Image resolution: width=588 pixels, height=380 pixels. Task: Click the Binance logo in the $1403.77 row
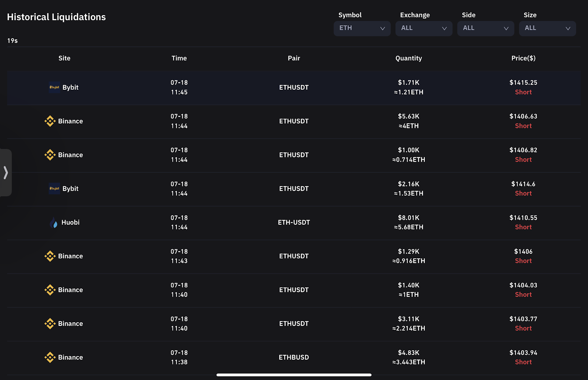(x=50, y=324)
